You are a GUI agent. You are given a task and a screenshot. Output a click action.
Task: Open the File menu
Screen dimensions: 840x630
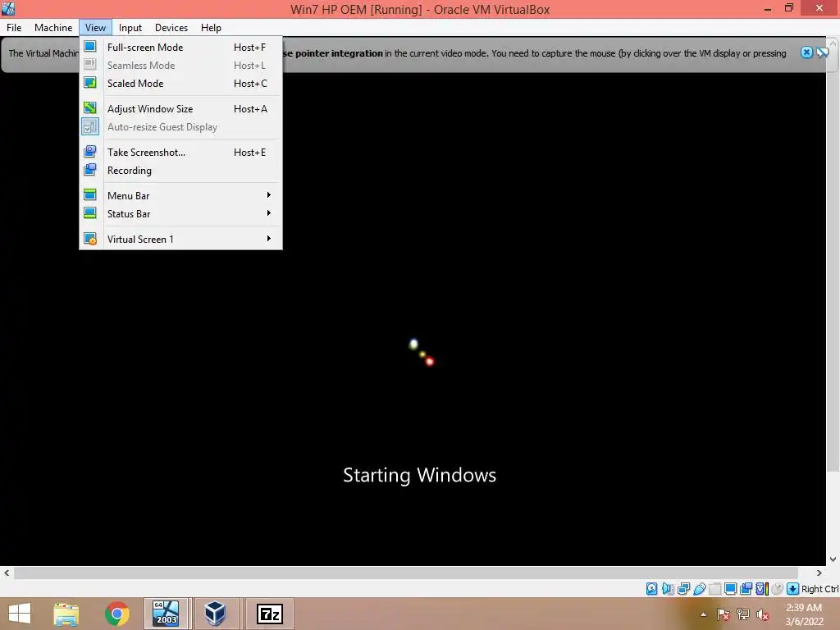(14, 28)
